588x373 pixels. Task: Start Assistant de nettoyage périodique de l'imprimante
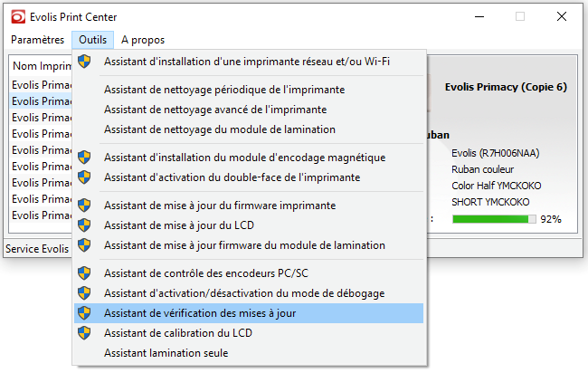tap(249, 90)
